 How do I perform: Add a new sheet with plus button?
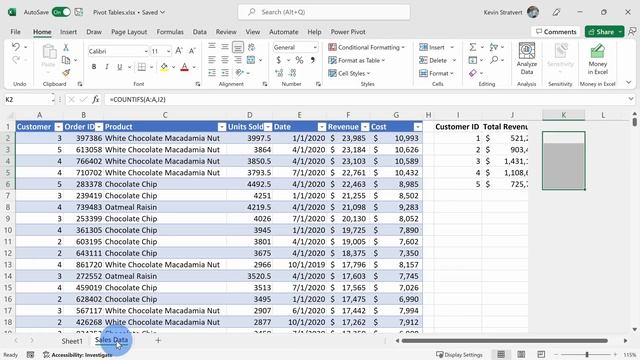coord(158,340)
